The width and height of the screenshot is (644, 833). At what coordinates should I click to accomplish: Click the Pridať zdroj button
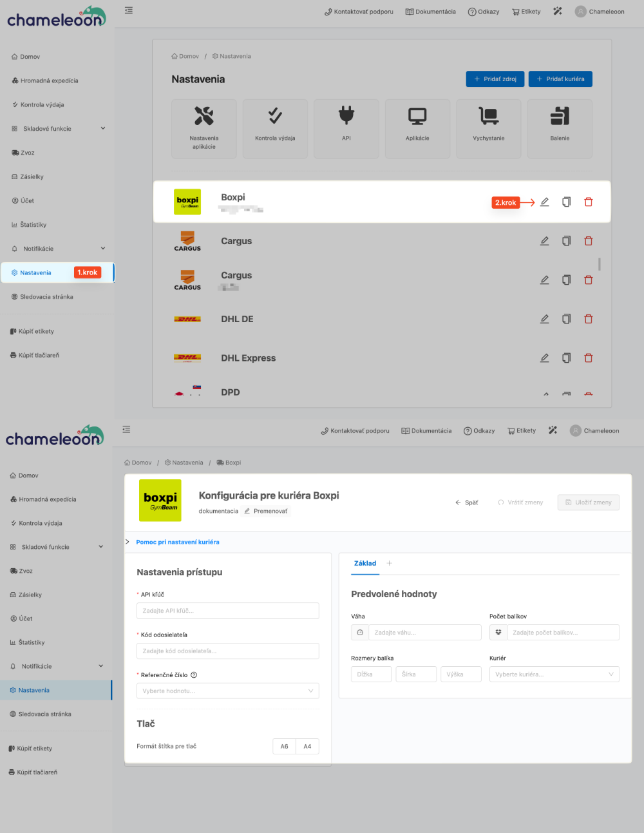tap(495, 79)
